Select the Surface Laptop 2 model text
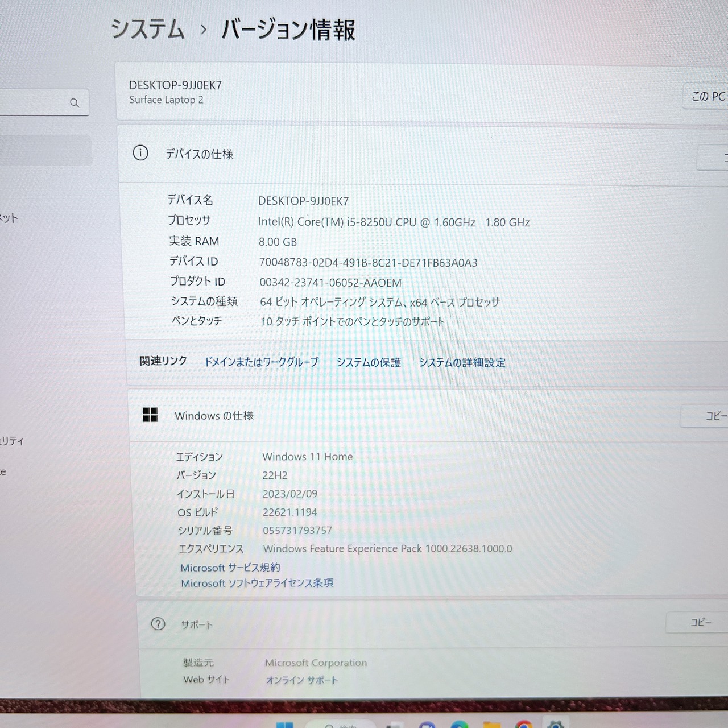728x728 pixels. 166,100
